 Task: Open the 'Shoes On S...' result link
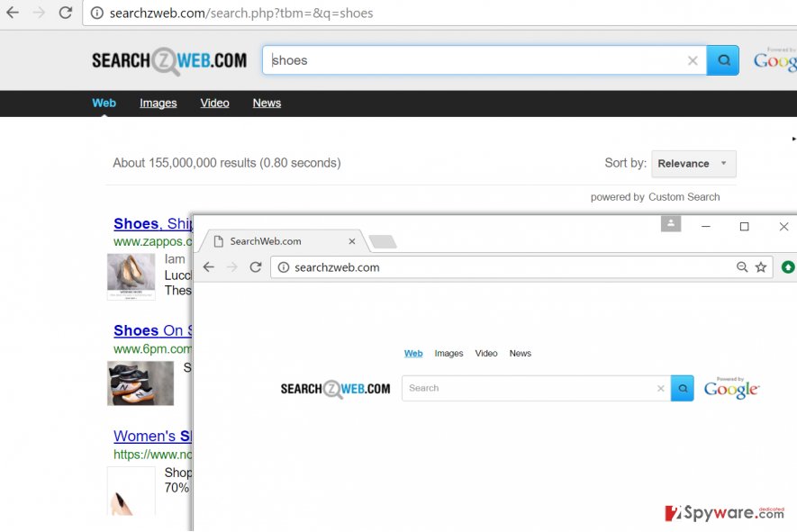[x=152, y=330]
